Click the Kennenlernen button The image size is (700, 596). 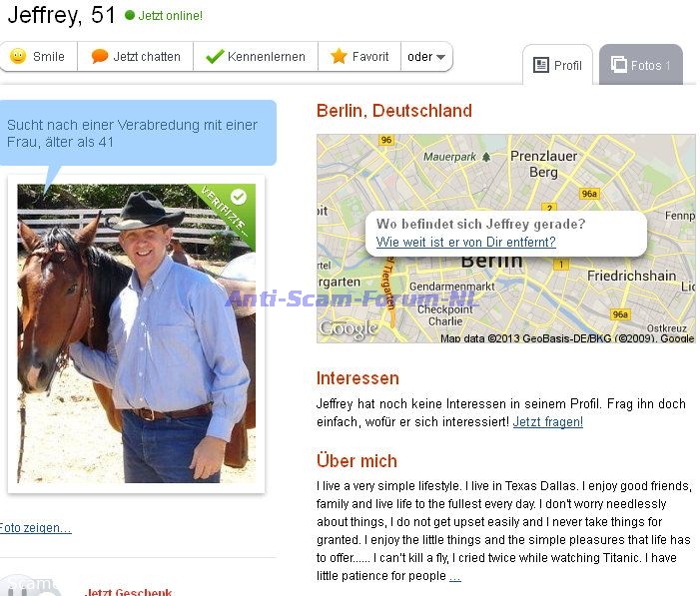tap(256, 57)
